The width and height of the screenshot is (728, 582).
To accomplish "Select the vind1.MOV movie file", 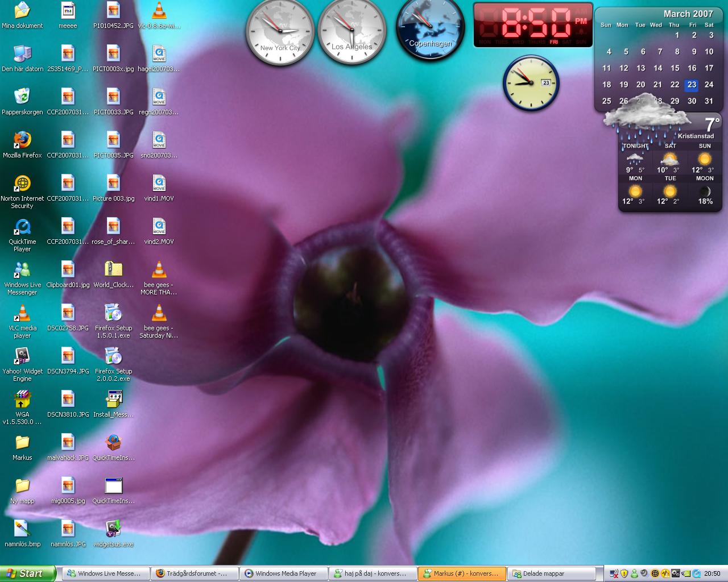I will 159,184.
